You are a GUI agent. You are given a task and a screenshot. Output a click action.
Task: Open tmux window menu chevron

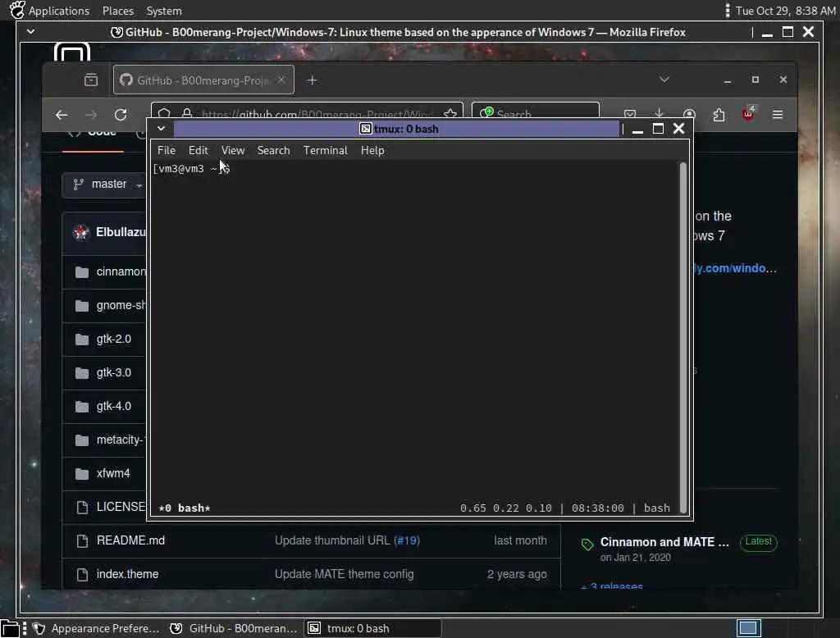click(162, 129)
